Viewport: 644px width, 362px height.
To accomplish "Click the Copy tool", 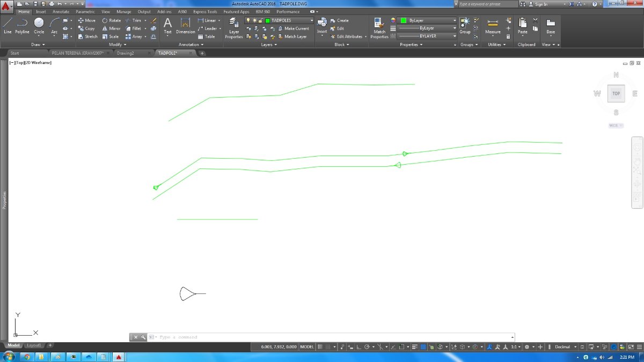I will click(86, 28).
